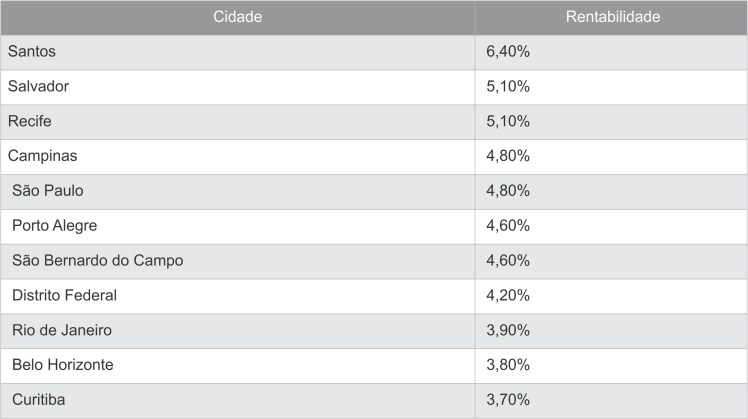
Task: Click São Paulo's 4,80% rentabilidade value
Action: click(507, 191)
